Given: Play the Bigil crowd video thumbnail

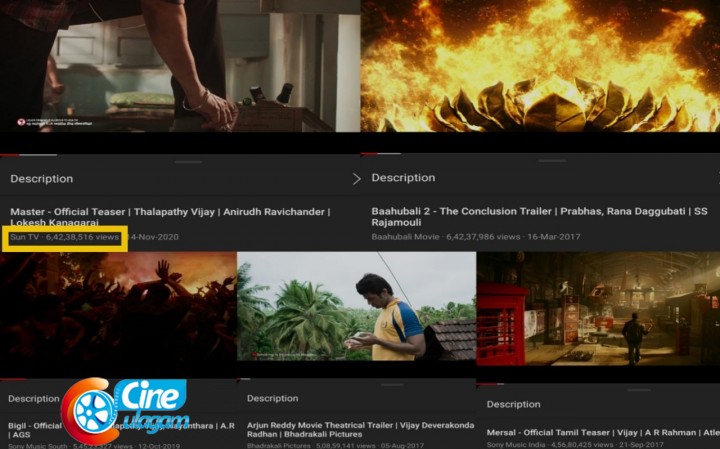Looking at the screenshot, I should (x=118, y=312).
